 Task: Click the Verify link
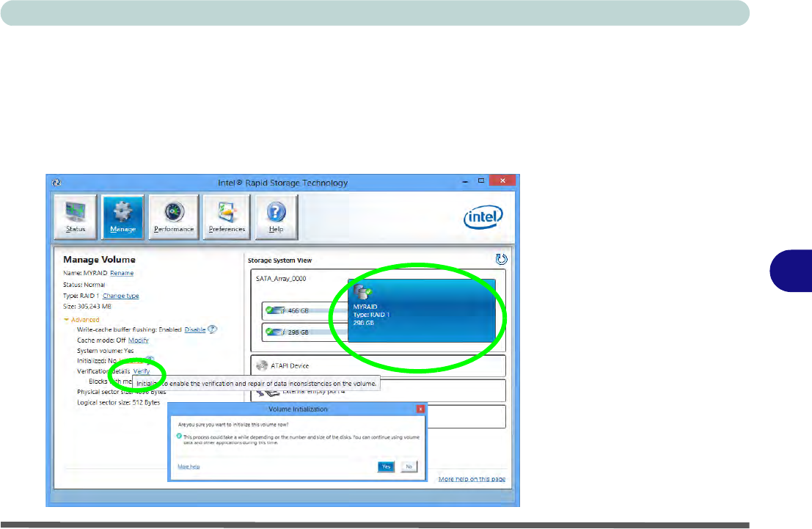(142, 371)
